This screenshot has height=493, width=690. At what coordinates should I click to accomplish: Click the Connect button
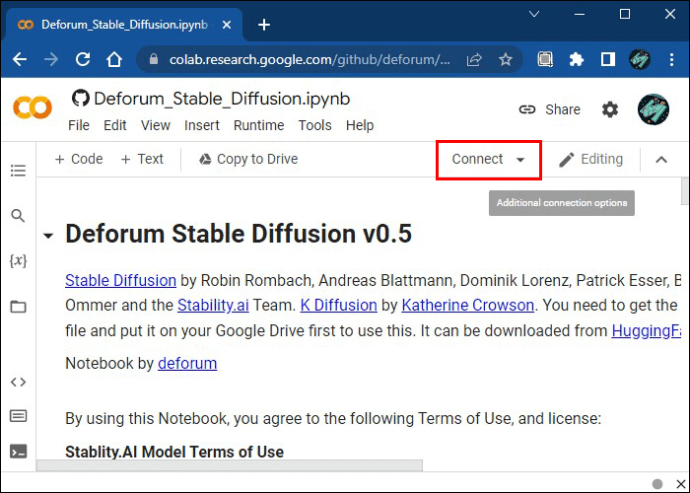pyautogui.click(x=477, y=159)
